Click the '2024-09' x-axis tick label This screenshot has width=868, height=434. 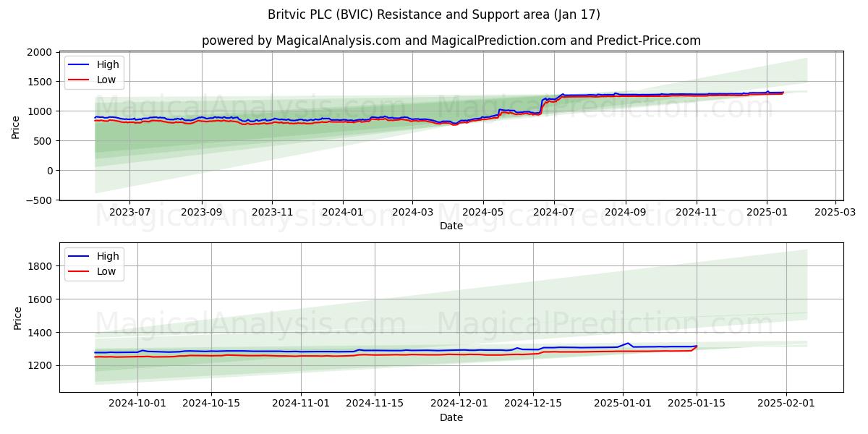click(626, 213)
